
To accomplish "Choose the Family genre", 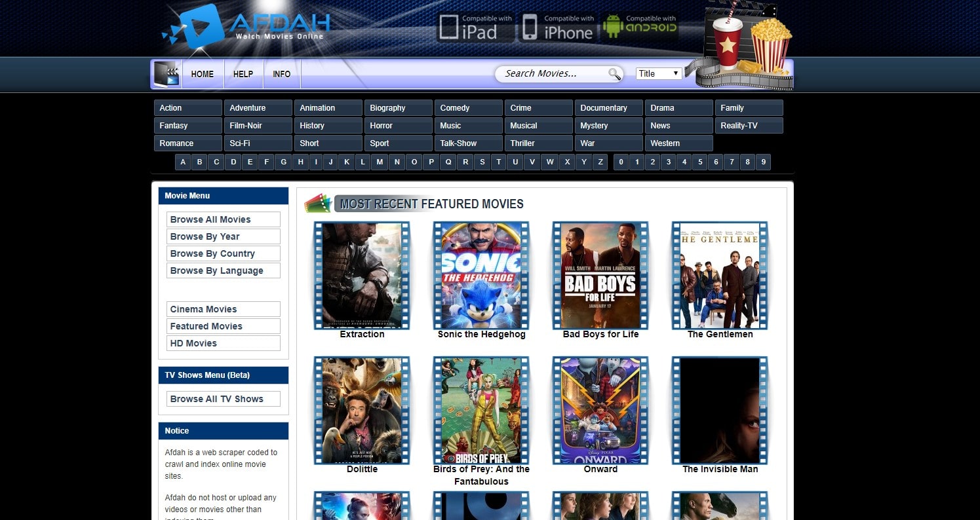I will 749,108.
